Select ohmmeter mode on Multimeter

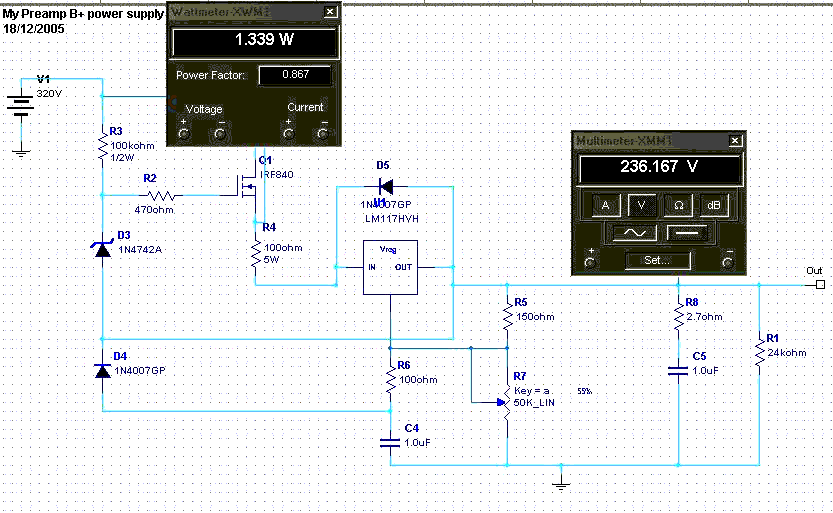678,205
